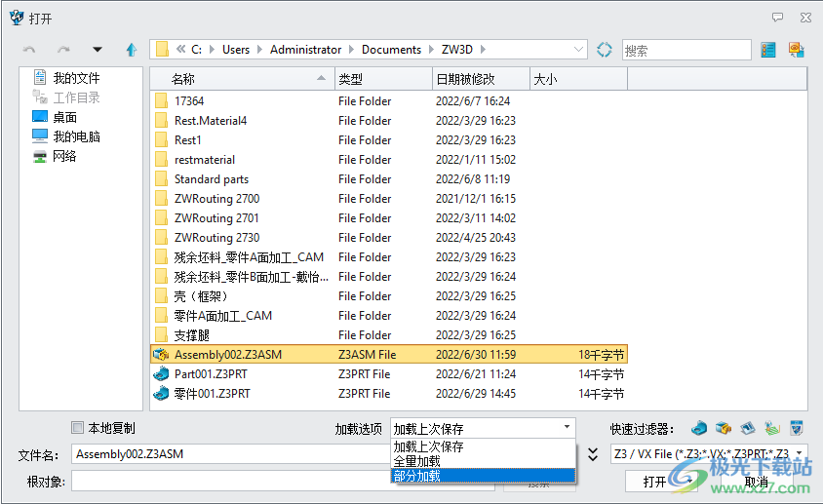Screen dimensions: 823x504
Task: Expand the chevron after ZW3D in path
Action: click(x=483, y=50)
